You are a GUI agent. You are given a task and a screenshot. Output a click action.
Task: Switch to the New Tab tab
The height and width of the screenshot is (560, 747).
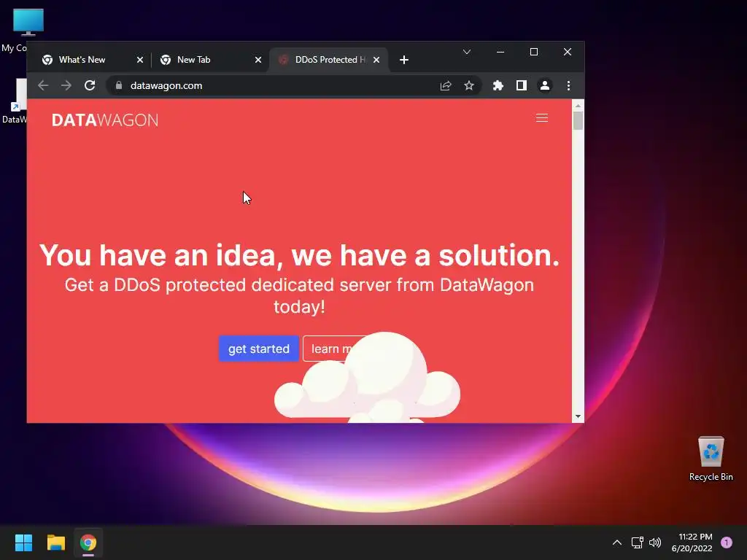209,60
